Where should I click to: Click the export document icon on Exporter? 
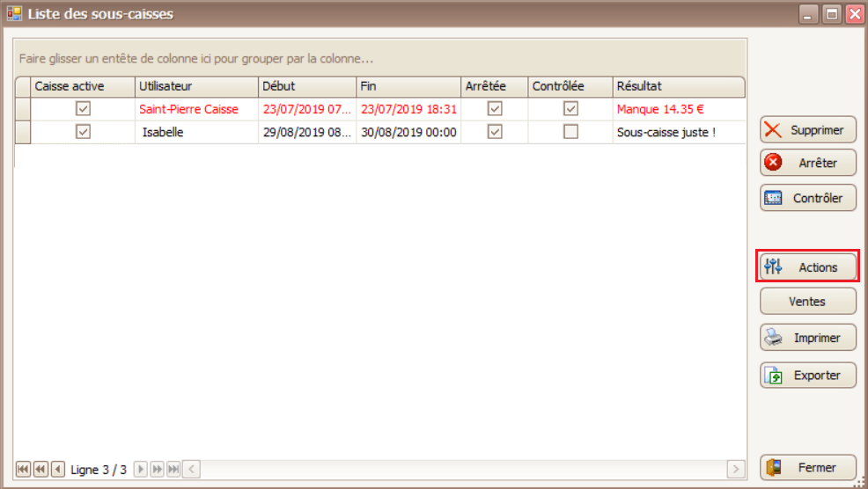[773, 375]
